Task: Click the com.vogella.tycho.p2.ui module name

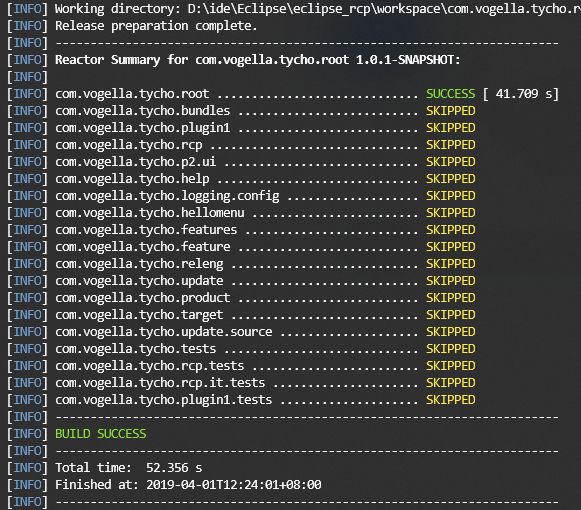Action: 136,162
